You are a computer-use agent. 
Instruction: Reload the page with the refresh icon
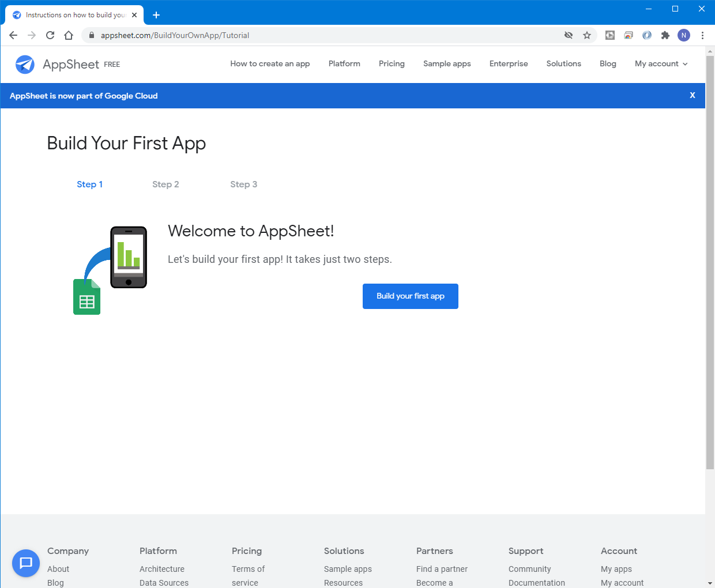tap(50, 35)
